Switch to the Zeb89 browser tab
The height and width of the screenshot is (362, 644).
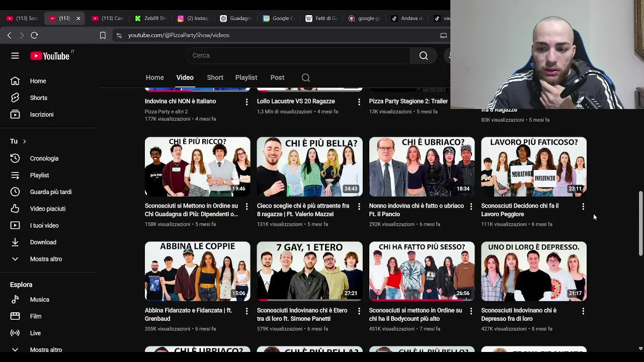pyautogui.click(x=150, y=18)
